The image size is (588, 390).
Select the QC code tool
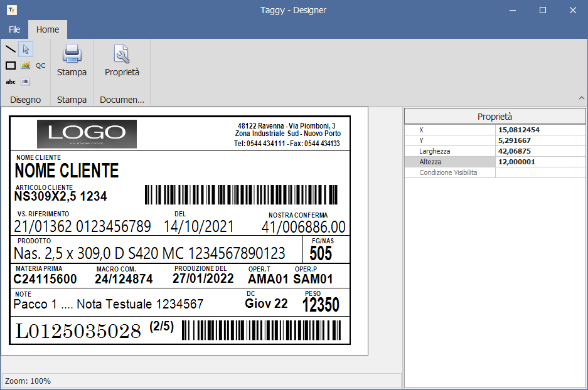point(41,65)
